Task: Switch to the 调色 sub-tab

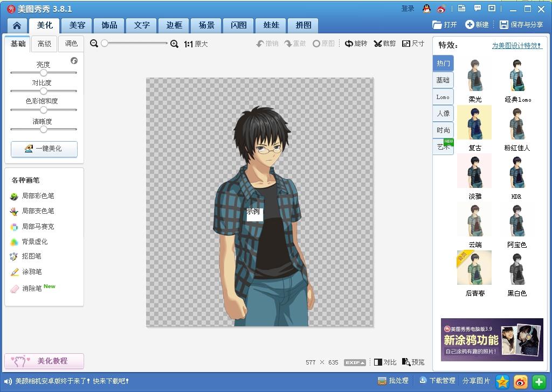Action: coord(71,44)
